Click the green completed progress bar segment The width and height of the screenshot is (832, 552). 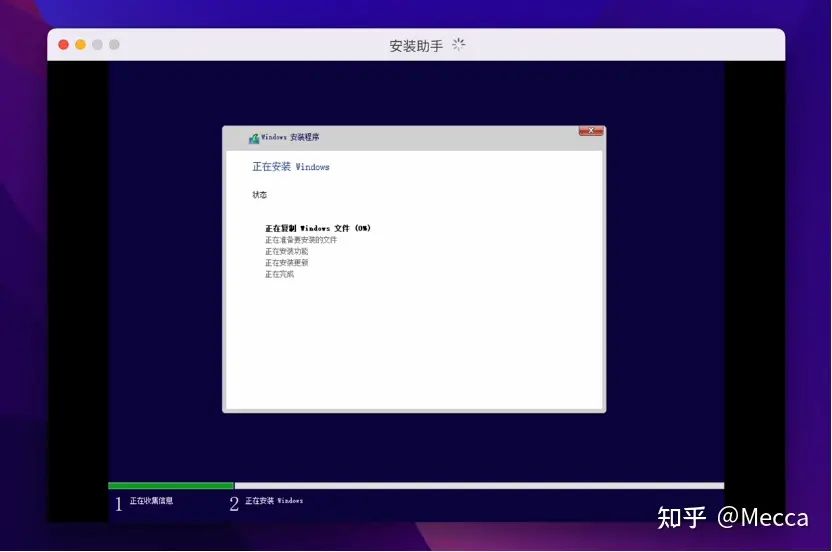point(171,486)
